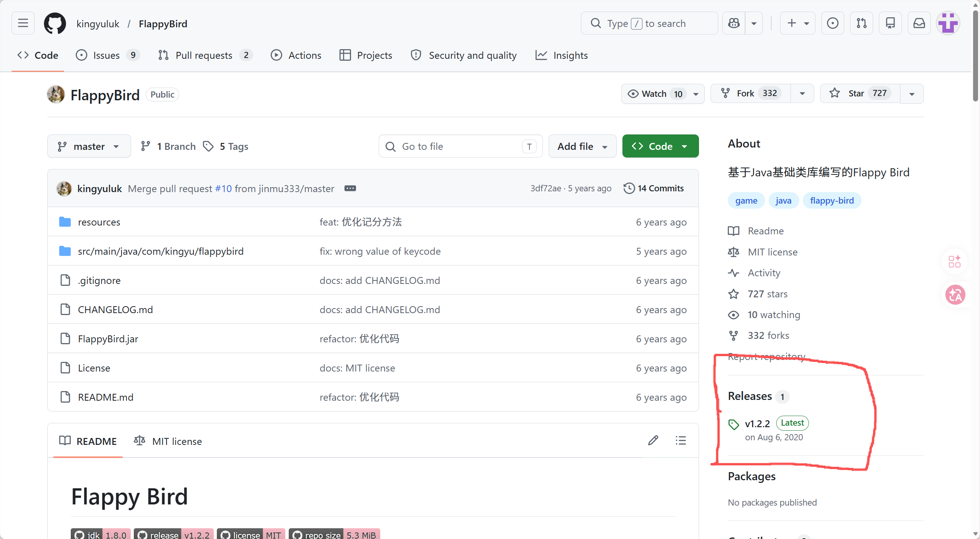Fork the repository with Fork button
The image size is (980, 539).
pos(750,94)
